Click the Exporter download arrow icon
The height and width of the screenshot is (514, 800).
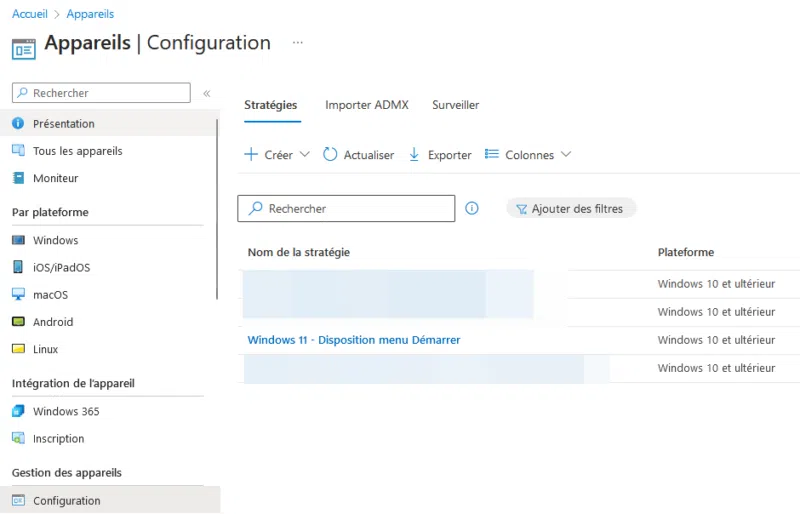[x=414, y=154]
